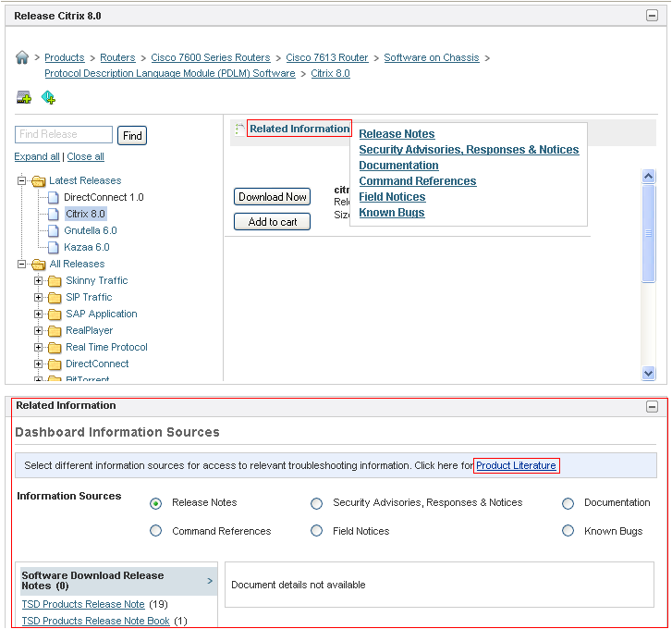Click the Real Time Protocol folder icon

pyautogui.click(x=55, y=348)
